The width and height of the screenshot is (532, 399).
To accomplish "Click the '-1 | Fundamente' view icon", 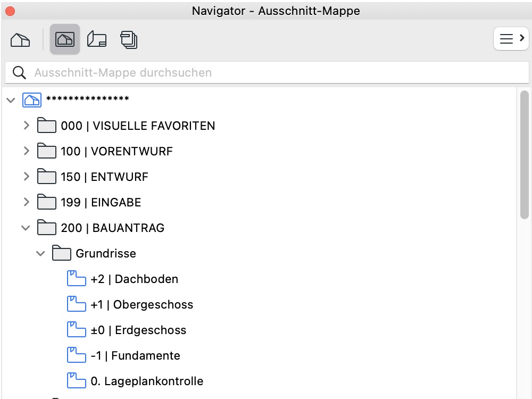I will (x=77, y=355).
